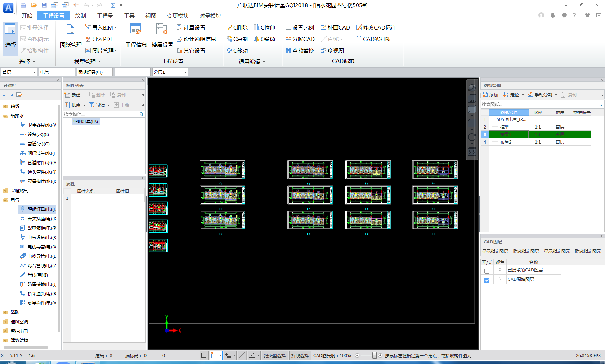Expand the CAD原始图层 row triangle

(x=500, y=279)
